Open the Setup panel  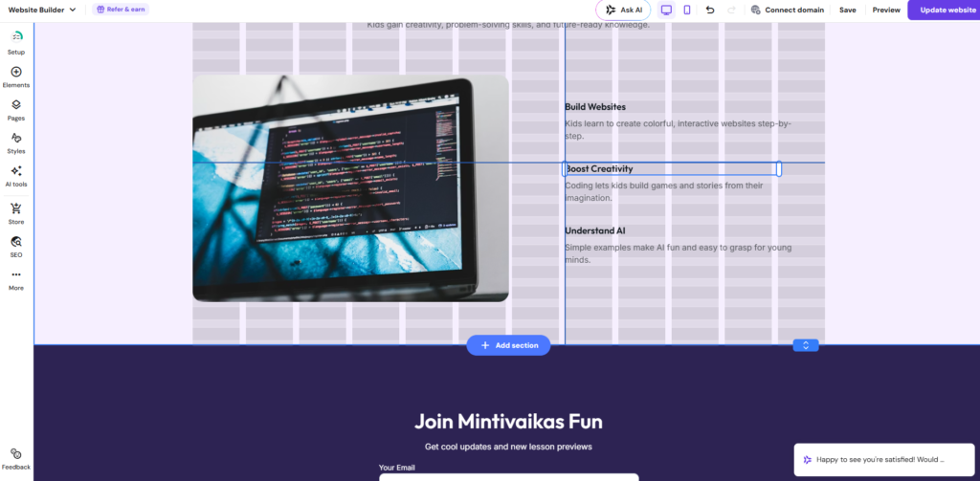point(16,42)
